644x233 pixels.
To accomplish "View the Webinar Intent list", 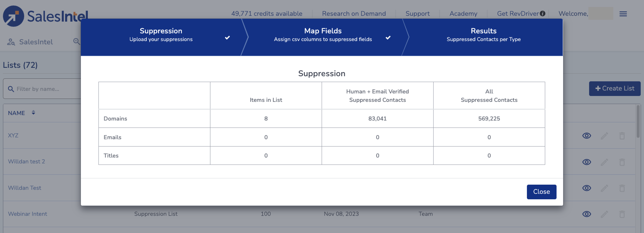I will coord(587,214).
